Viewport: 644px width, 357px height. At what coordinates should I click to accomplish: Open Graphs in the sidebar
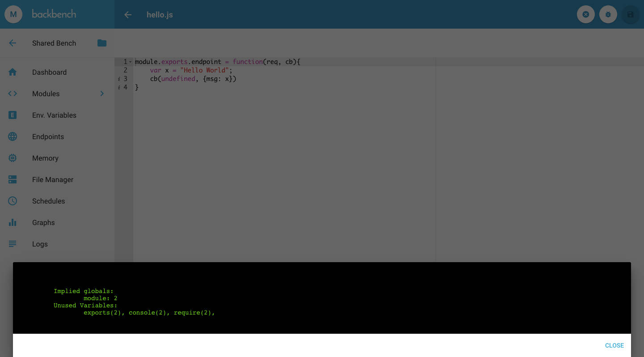point(43,222)
